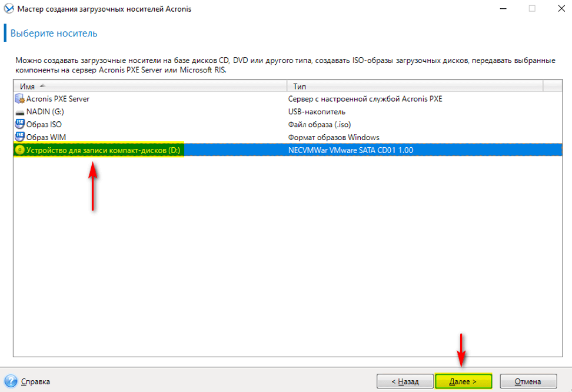The height and width of the screenshot is (392, 572).
Task: Minimize the Acronis wizard window
Action: pyautogui.click(x=503, y=8)
